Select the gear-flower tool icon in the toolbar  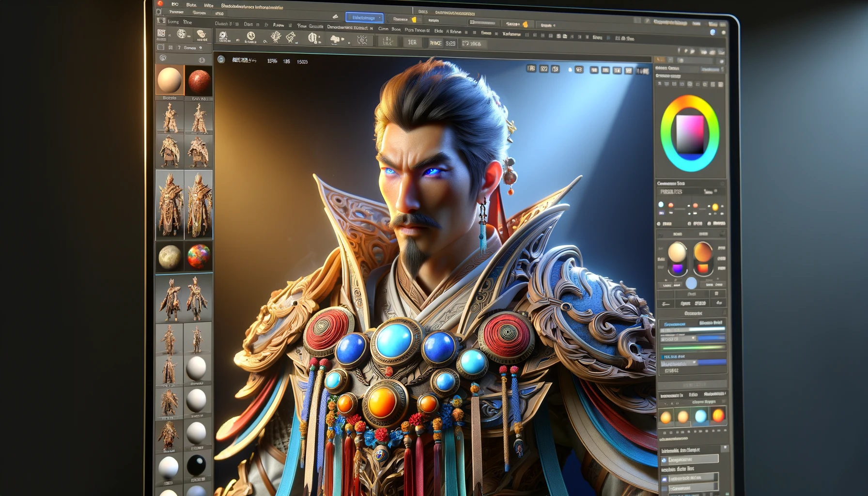[276, 36]
